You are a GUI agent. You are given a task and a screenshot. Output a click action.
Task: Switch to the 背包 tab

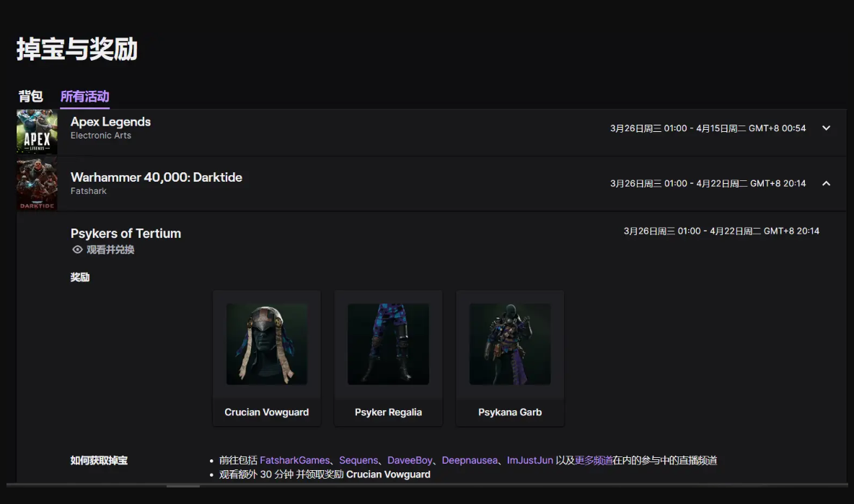(x=30, y=97)
